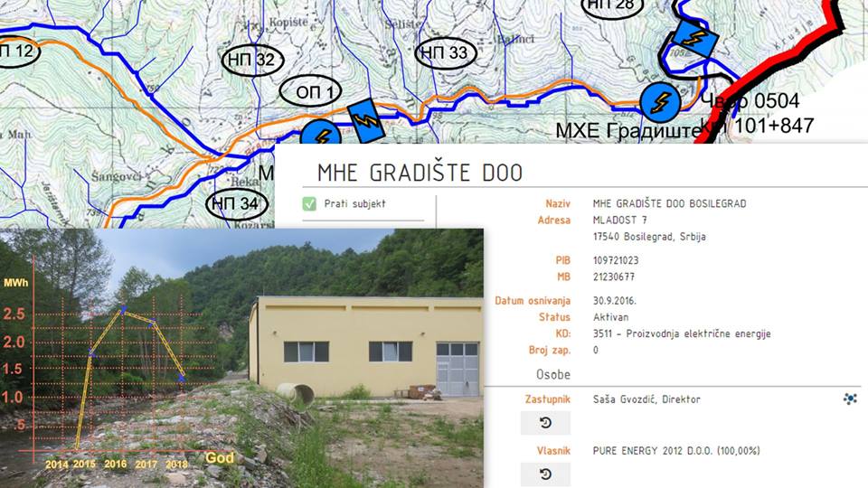Click the 2018 data point on chart
868x488 pixels.
click(x=182, y=379)
